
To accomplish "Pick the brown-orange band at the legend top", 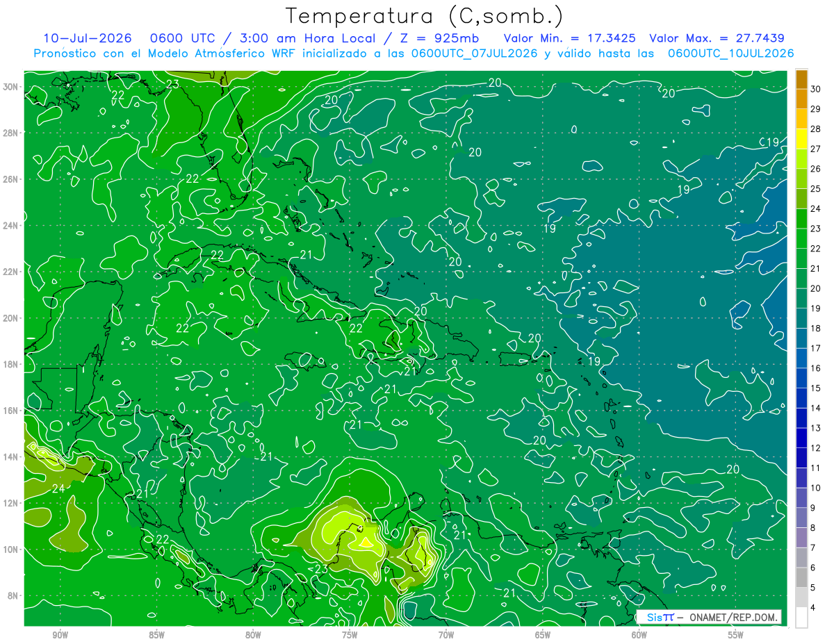I will pyautogui.click(x=802, y=79).
